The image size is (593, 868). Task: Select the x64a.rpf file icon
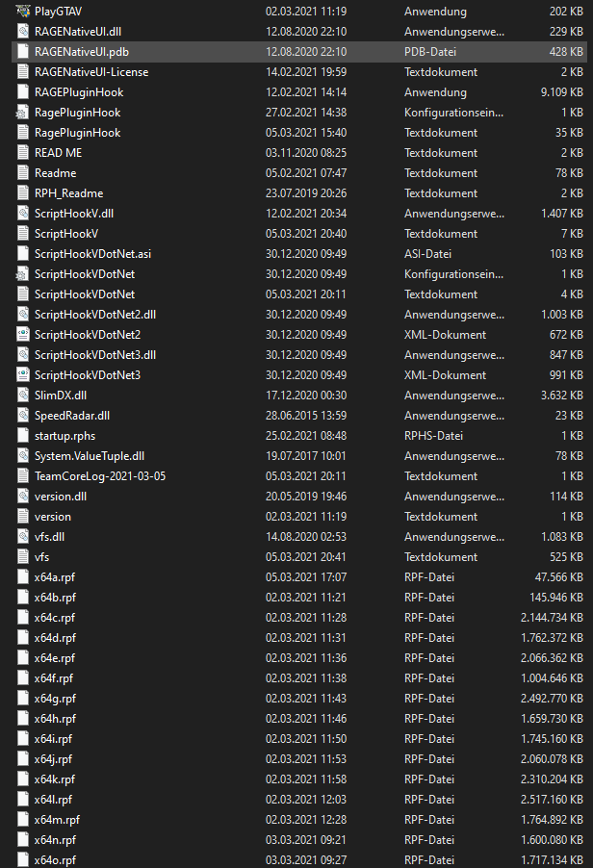pos(23,576)
